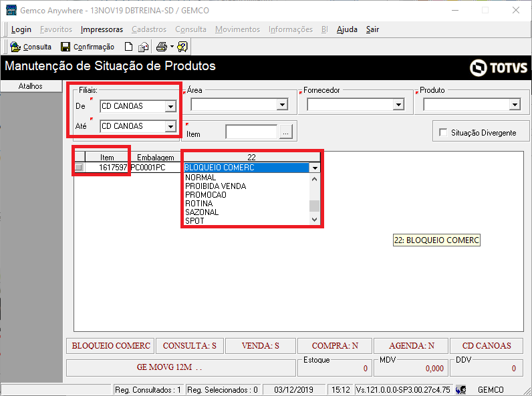The image size is (532, 396).
Task: Click the dropdown list scrollbar thumb
Action: [315, 206]
